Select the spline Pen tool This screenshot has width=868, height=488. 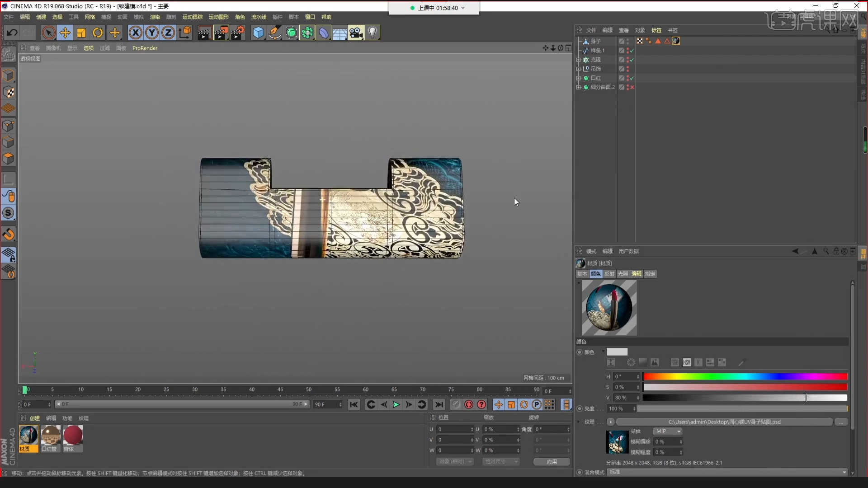(x=275, y=33)
